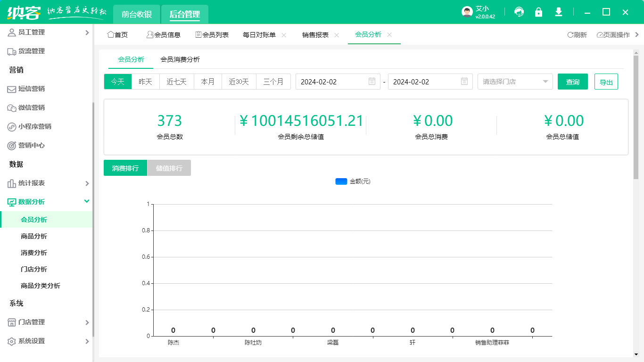Switch to the 会员消费分析 tab
644x362 pixels.
(x=181, y=60)
